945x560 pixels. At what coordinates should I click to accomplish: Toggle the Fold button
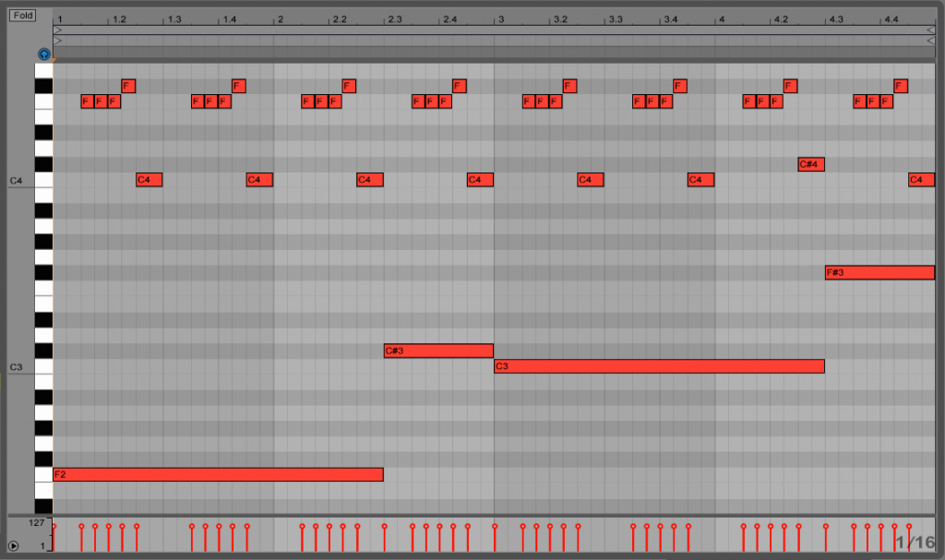click(22, 15)
